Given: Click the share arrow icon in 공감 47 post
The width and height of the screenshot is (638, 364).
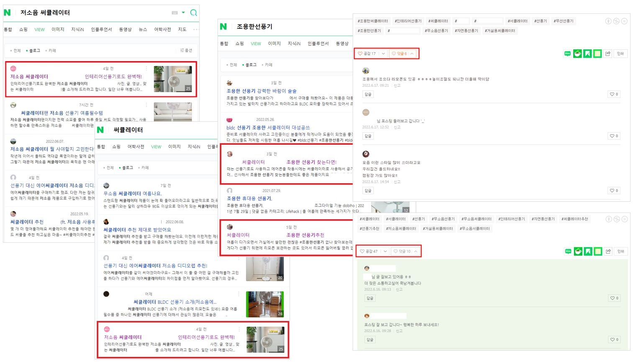Looking at the screenshot, I should point(608,251).
